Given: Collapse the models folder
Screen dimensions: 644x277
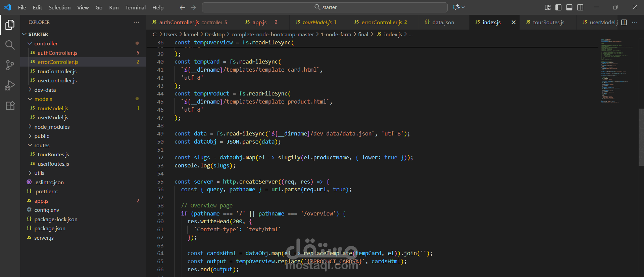Looking at the screenshot, I should (30, 99).
